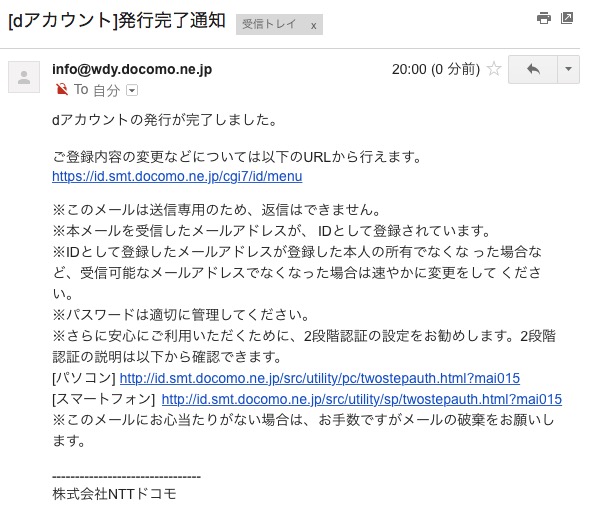Viewport: 594px width, 523px height.
Task: Remove the 受信トレイ label with x
Action: (313, 26)
